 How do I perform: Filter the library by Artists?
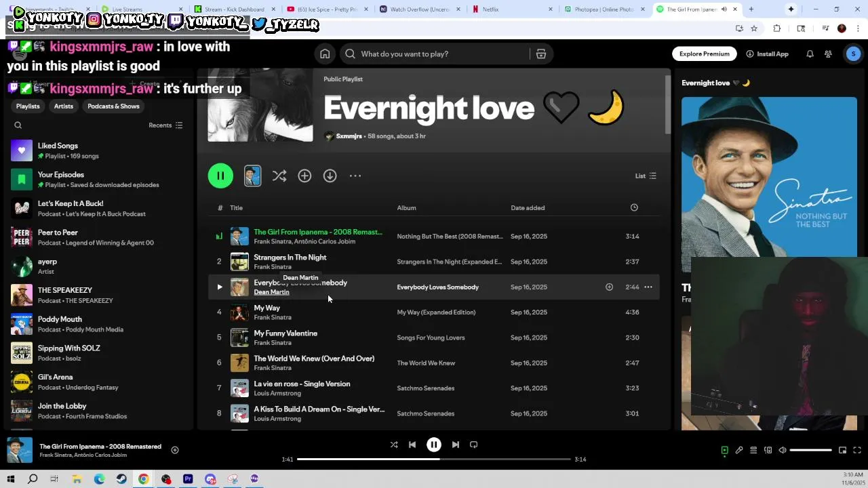point(64,106)
